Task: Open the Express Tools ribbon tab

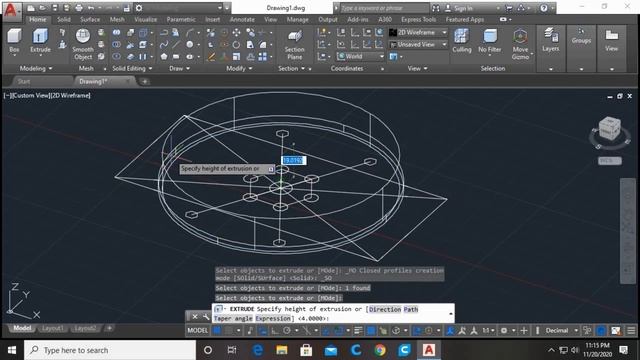Action: pos(418,19)
